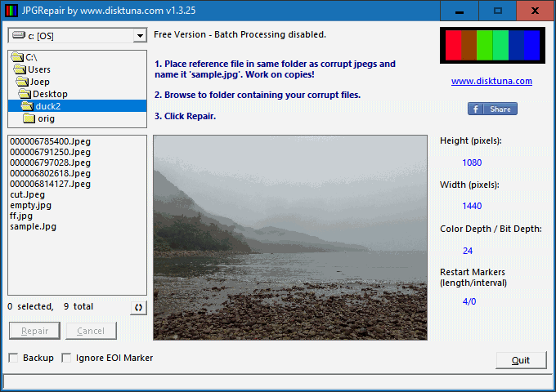Click the Users folder icon

click(x=20, y=69)
